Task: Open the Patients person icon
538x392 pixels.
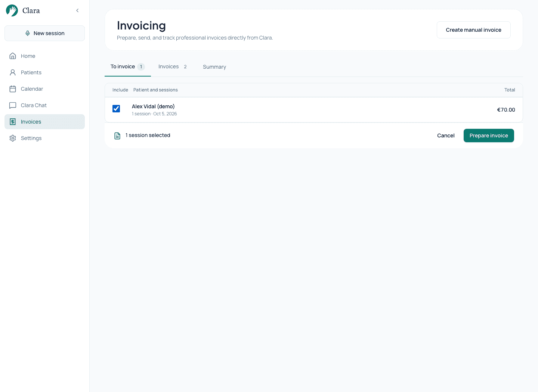Action: pyautogui.click(x=13, y=72)
